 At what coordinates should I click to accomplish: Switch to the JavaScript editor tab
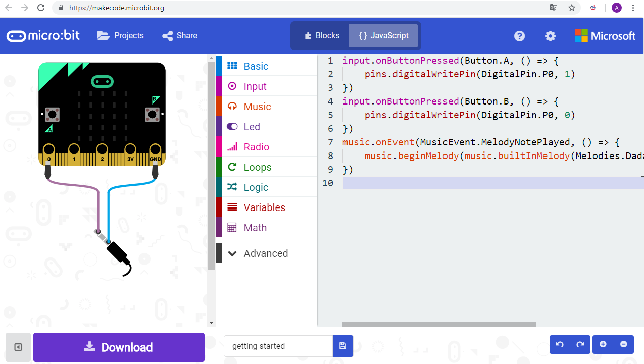click(x=383, y=36)
